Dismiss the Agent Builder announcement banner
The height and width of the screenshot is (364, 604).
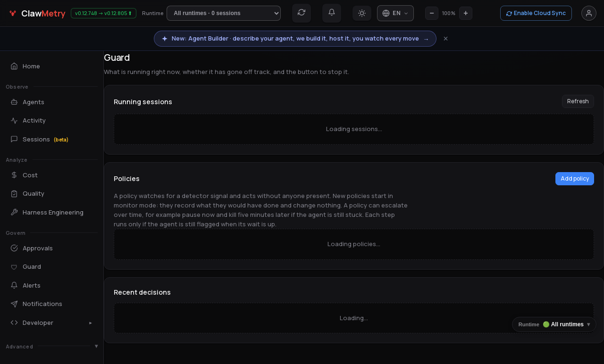(x=445, y=39)
